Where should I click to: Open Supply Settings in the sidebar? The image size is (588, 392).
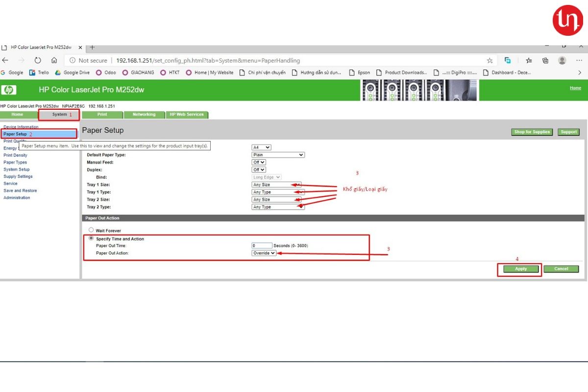(x=18, y=176)
